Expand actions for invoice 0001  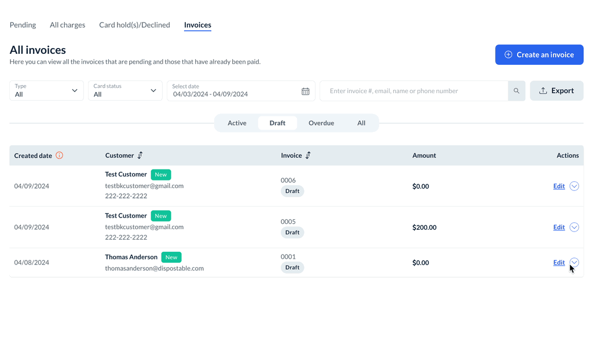pyautogui.click(x=574, y=262)
